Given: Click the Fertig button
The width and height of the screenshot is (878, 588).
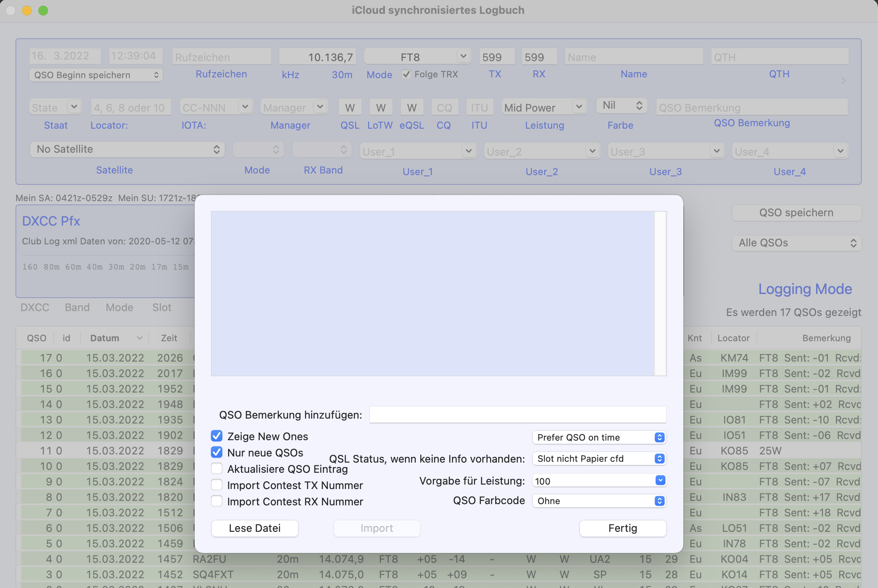Looking at the screenshot, I should (x=623, y=529).
